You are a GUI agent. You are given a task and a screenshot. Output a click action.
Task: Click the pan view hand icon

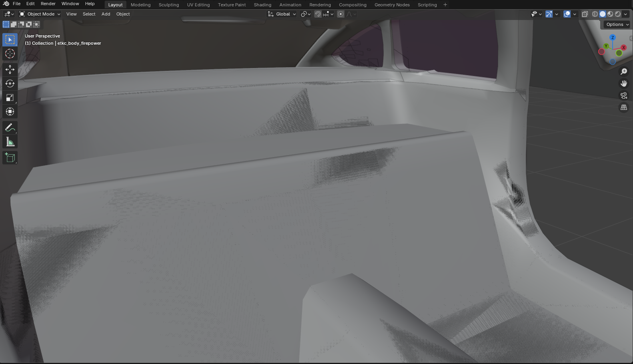[x=624, y=84]
